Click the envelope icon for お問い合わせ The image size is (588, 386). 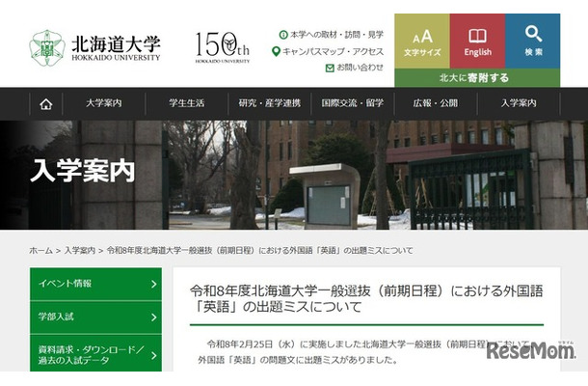(x=330, y=68)
